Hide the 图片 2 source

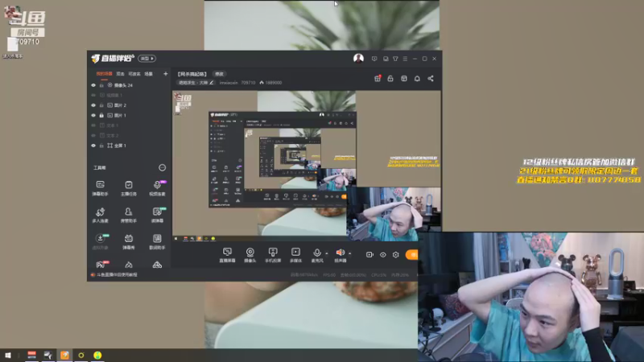(93, 105)
